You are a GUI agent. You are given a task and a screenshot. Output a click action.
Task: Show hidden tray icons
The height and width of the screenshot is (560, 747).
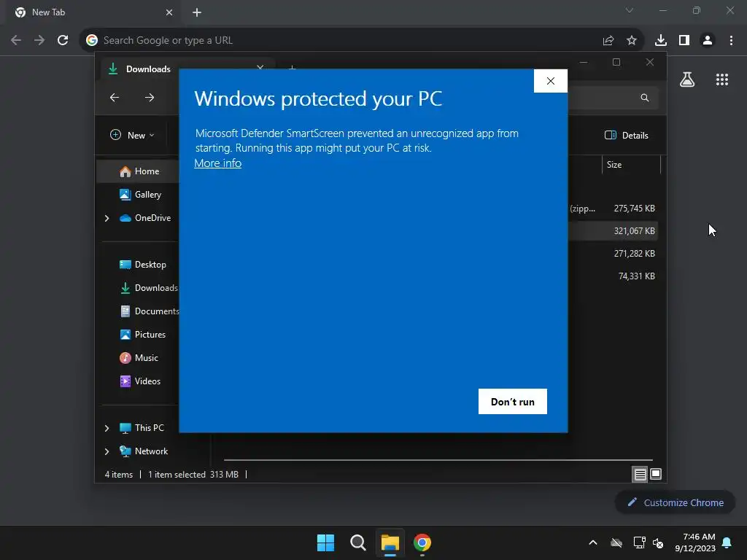pos(593,542)
